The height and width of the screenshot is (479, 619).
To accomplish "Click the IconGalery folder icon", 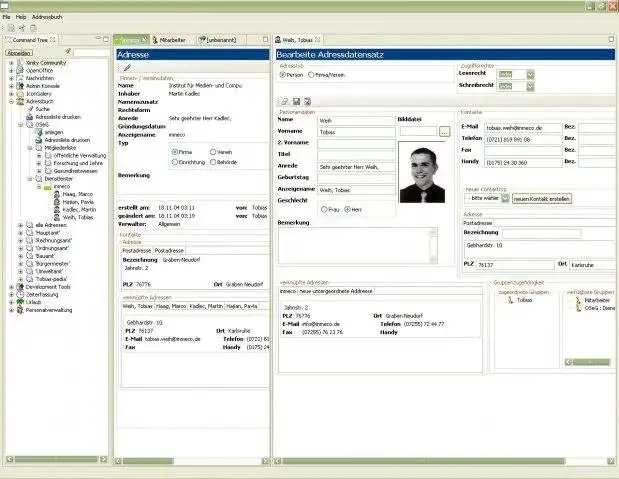I will point(20,94).
